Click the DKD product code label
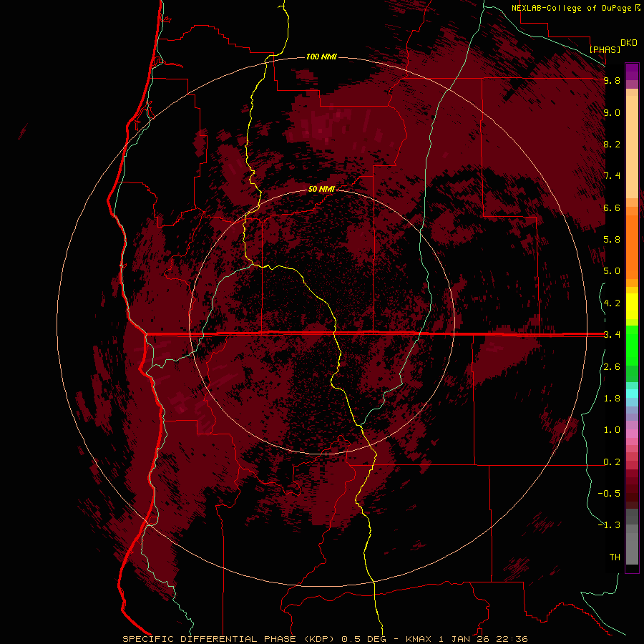 629,42
